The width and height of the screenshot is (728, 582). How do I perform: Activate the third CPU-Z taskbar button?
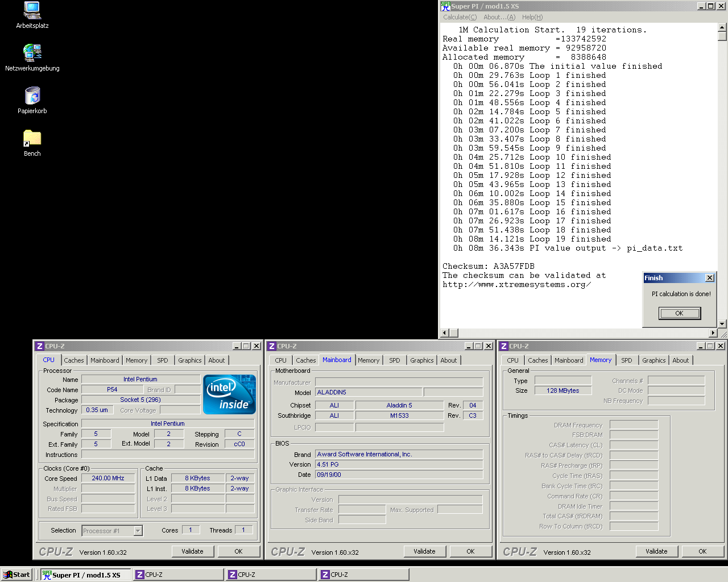364,575
